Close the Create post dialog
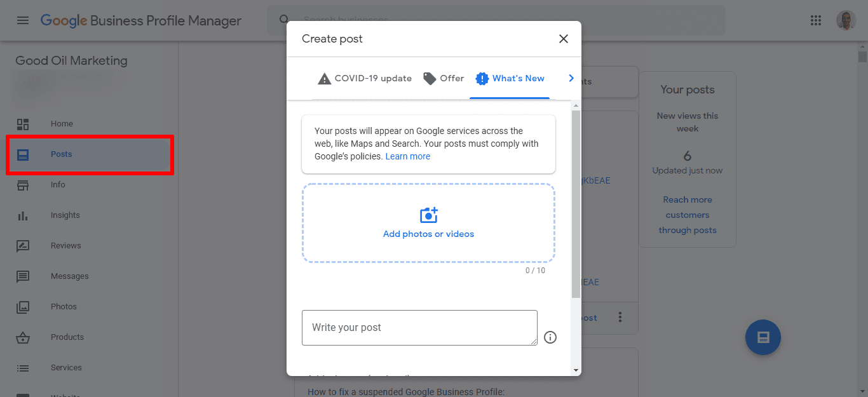This screenshot has width=868, height=397. pyautogui.click(x=563, y=39)
